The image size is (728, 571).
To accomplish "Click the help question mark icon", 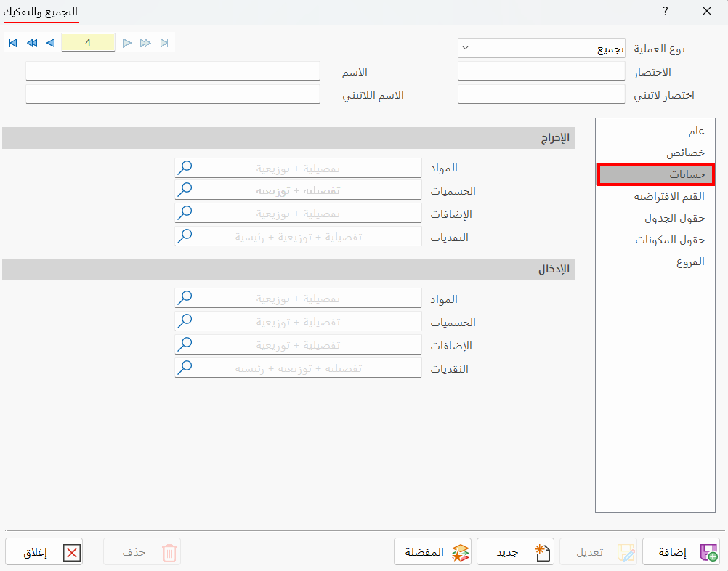I will [666, 11].
